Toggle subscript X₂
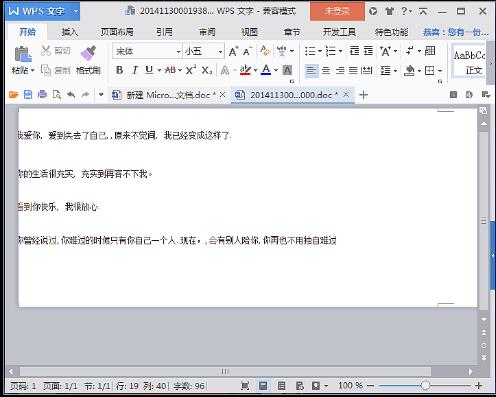The image size is (496, 397). tap(207, 70)
